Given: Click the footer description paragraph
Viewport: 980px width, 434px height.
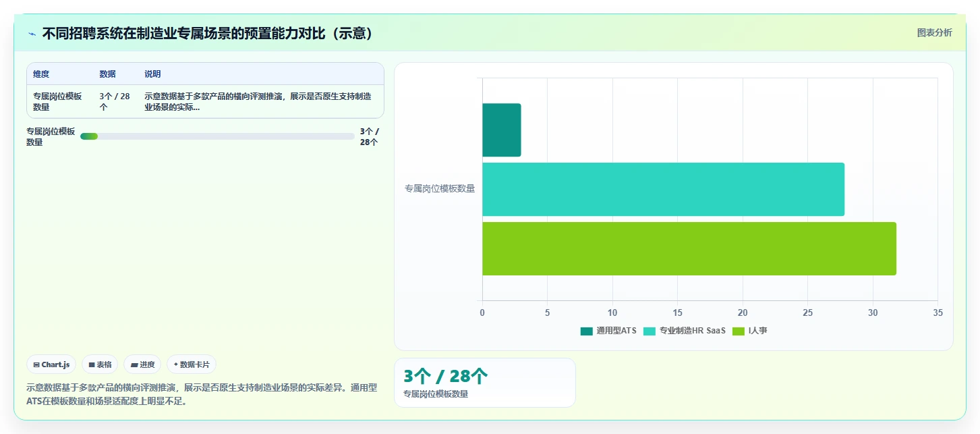Looking at the screenshot, I should point(202,394).
